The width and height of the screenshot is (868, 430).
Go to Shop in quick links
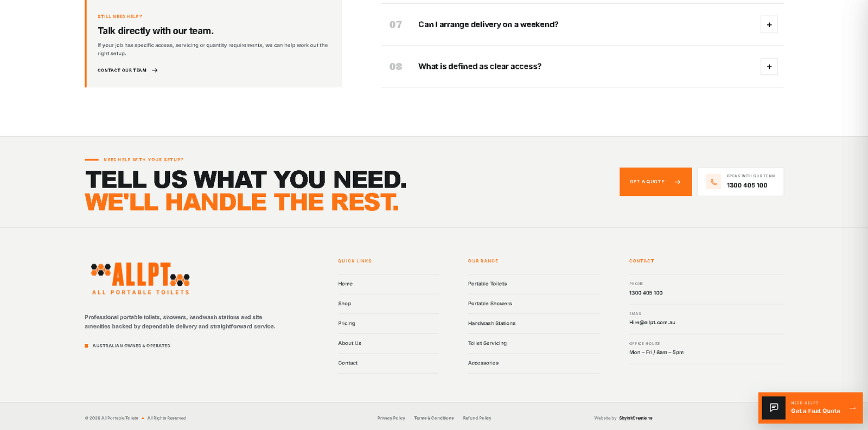click(344, 304)
